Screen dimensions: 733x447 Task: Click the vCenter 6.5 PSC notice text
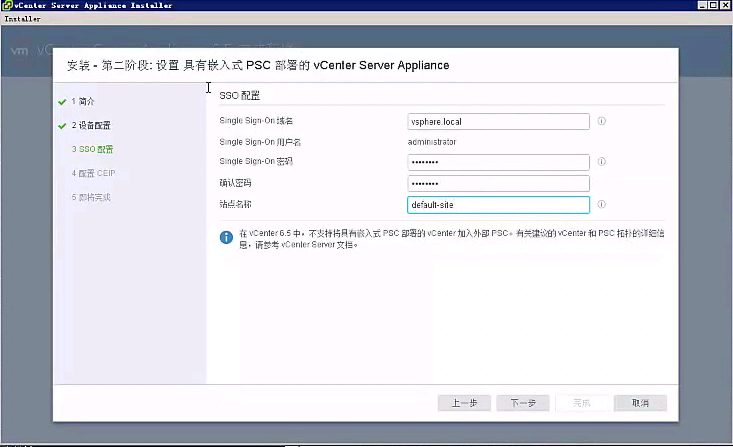point(452,239)
